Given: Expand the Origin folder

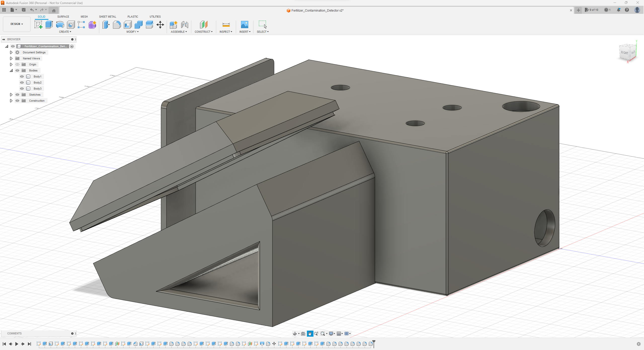Looking at the screenshot, I should pos(11,64).
